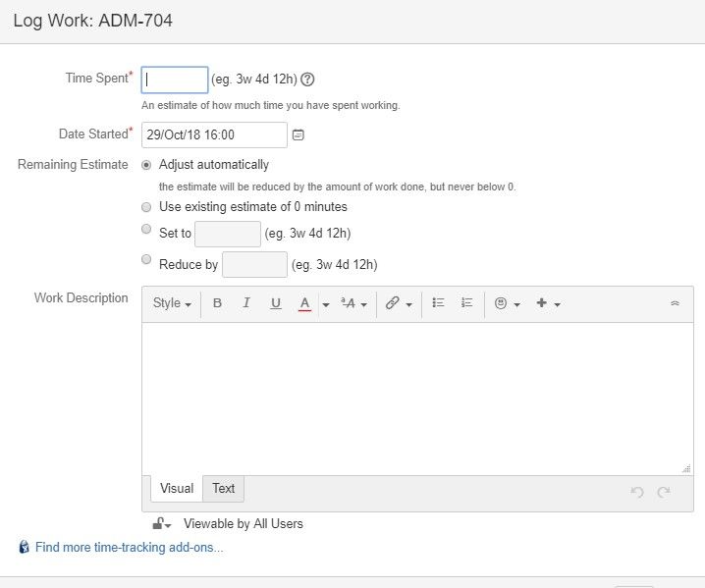Insert a link with the link icon

point(392,303)
